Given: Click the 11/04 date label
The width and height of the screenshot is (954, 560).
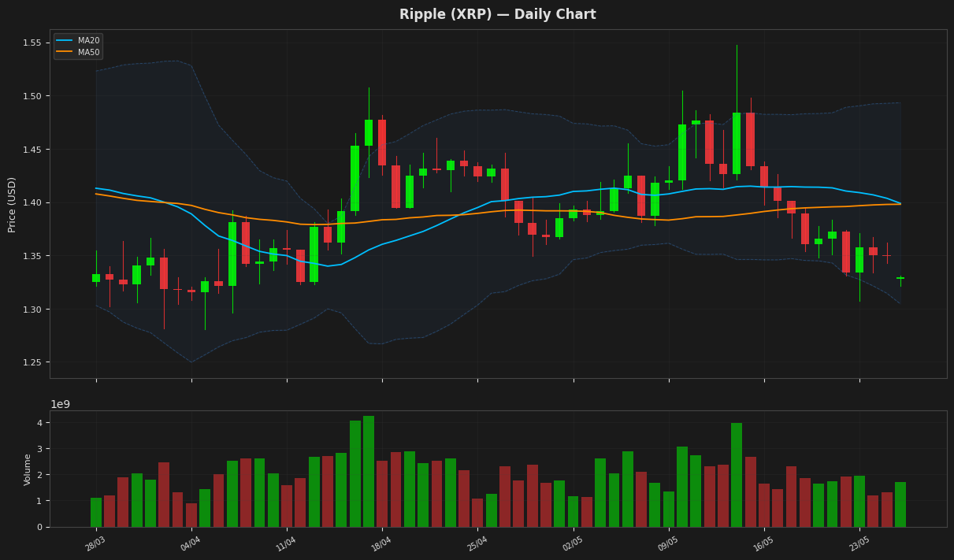Looking at the screenshot, I should (x=287, y=544).
